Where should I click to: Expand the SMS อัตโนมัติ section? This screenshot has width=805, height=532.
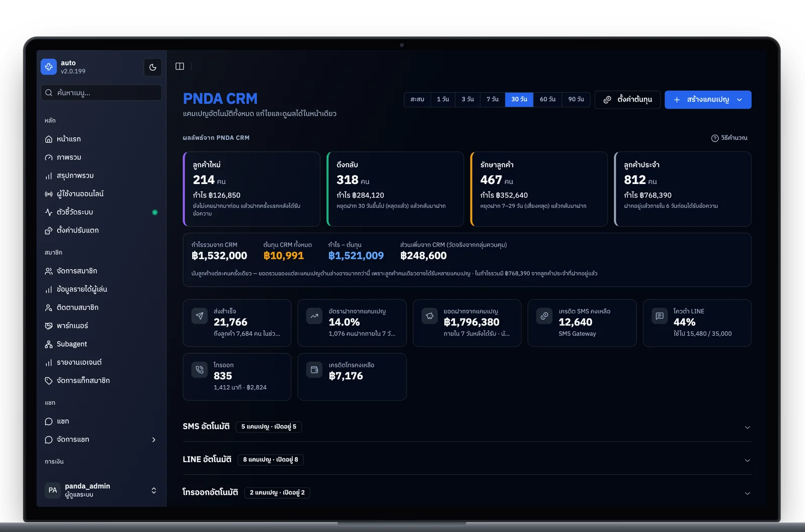[x=467, y=426]
